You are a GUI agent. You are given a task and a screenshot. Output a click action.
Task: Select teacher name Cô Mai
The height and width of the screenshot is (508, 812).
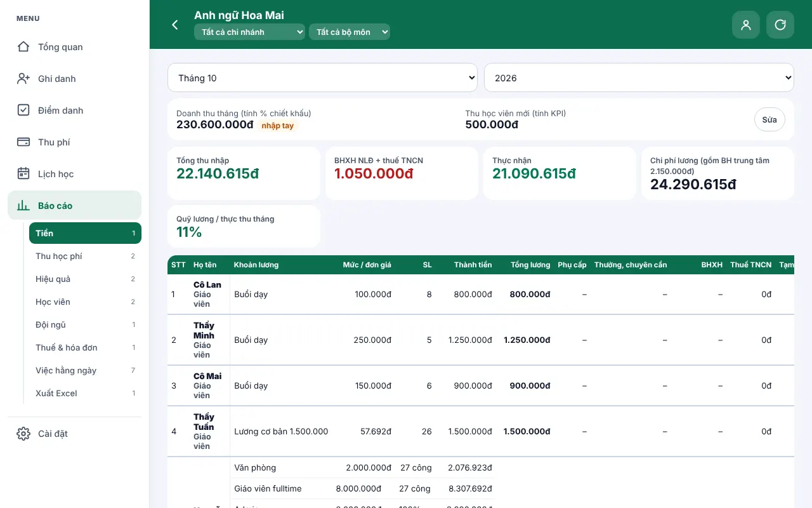tap(207, 376)
